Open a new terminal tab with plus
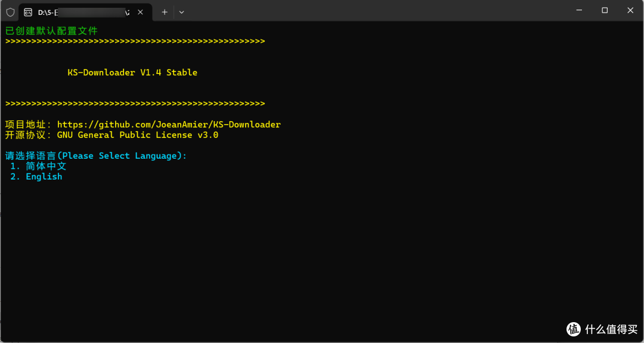This screenshot has height=343, width=644. (x=165, y=13)
